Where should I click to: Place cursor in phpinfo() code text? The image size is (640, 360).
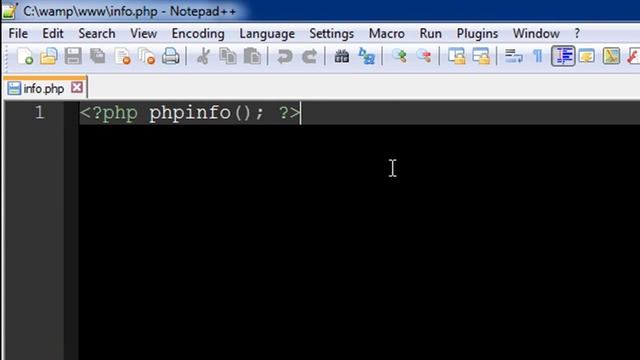point(207,113)
